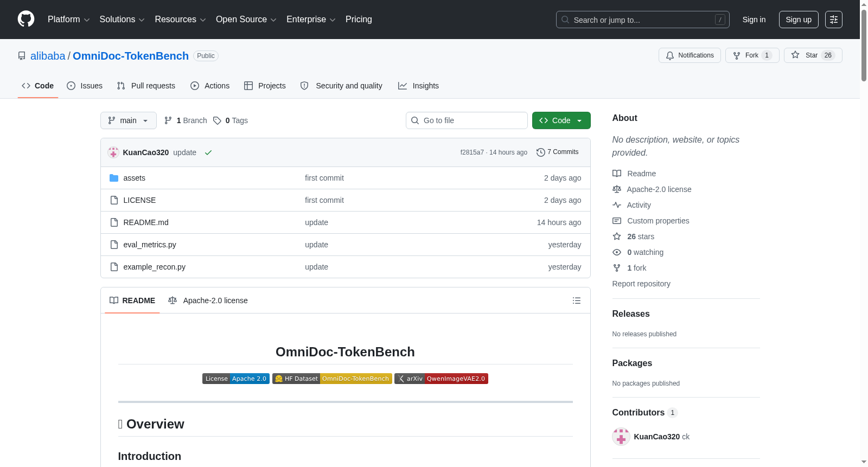Open the HF Dataset OmniDoc-TokenBench badge
This screenshot has width=868, height=467.
coord(332,379)
